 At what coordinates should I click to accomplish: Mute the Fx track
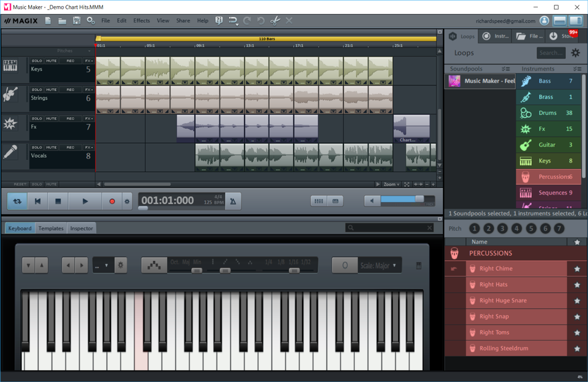click(51, 118)
